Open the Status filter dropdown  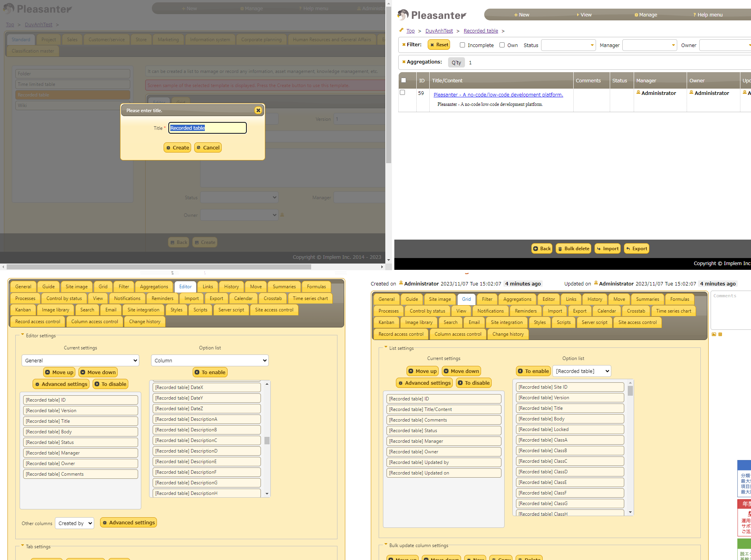pyautogui.click(x=568, y=45)
